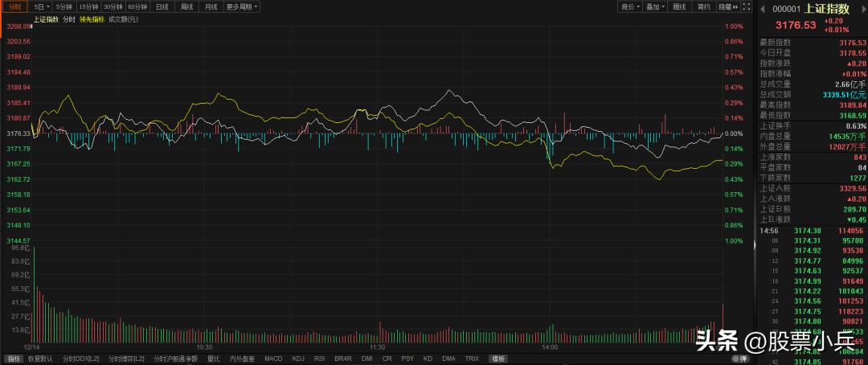Select 分时博弈[L2] indicator
This screenshot has width=868, height=365.
click(x=126, y=359)
